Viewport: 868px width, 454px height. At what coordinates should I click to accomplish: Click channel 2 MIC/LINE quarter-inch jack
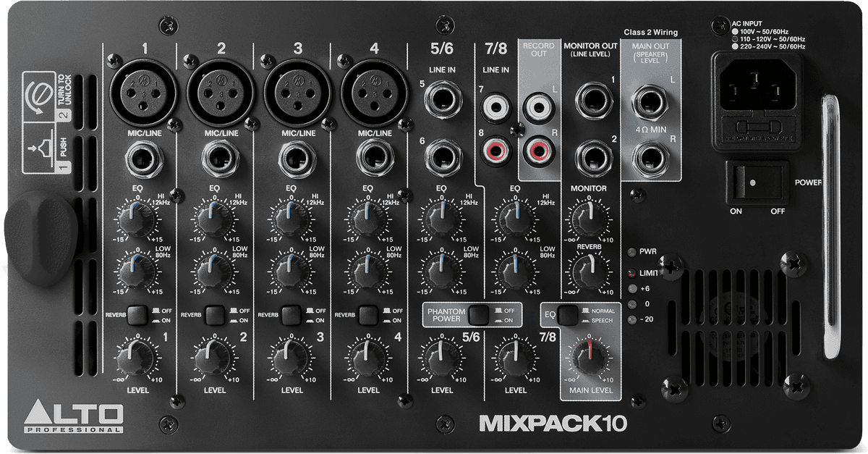[x=221, y=159]
